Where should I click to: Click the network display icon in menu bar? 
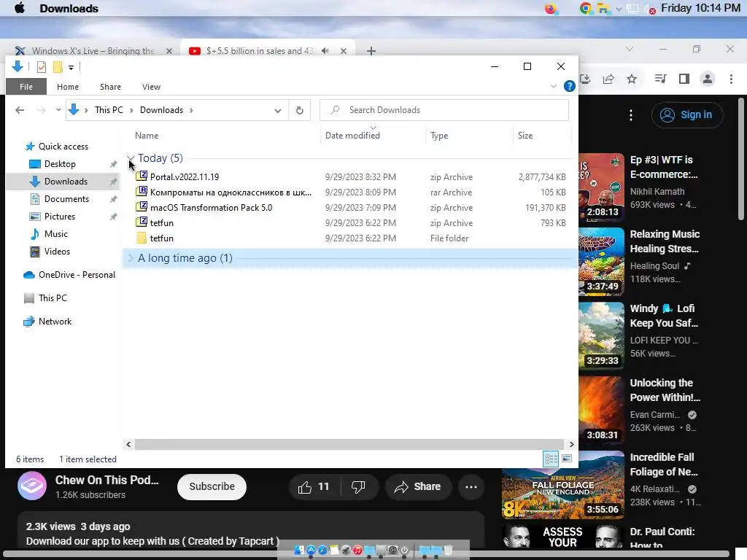click(x=632, y=9)
